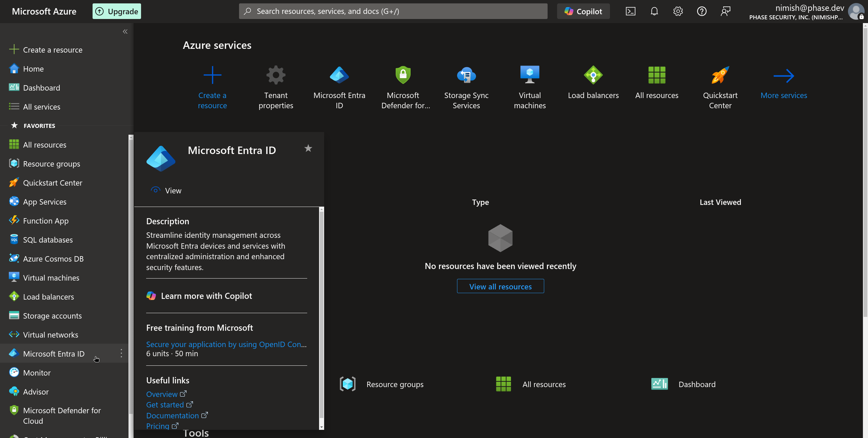Click View all resources
Image resolution: width=868 pixels, height=438 pixels.
coord(500,286)
